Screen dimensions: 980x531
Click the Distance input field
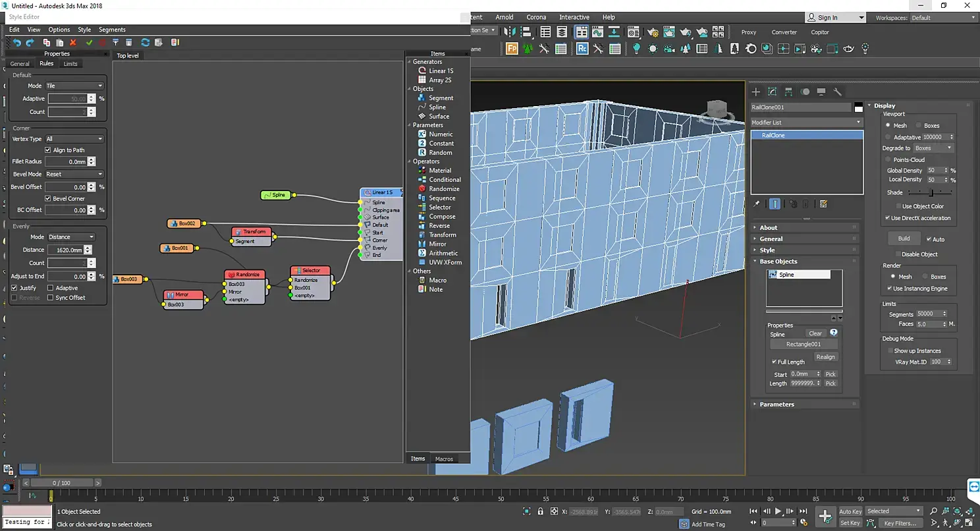pyautogui.click(x=66, y=250)
